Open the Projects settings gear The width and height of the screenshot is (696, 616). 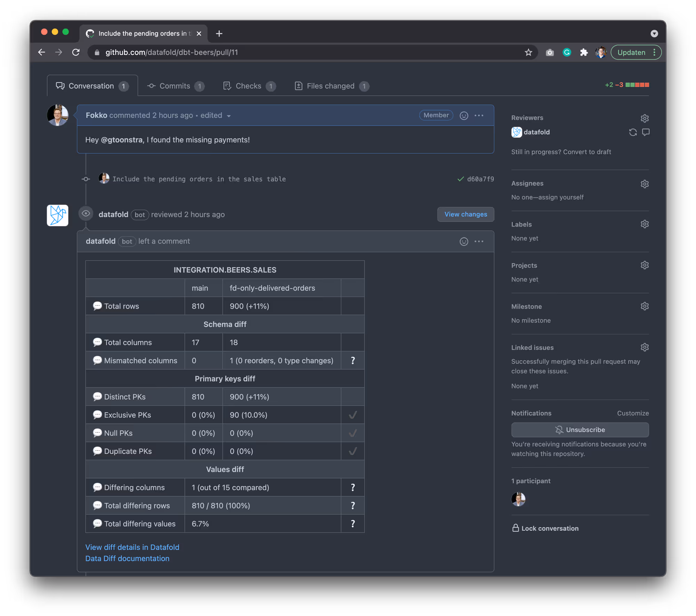[644, 265]
